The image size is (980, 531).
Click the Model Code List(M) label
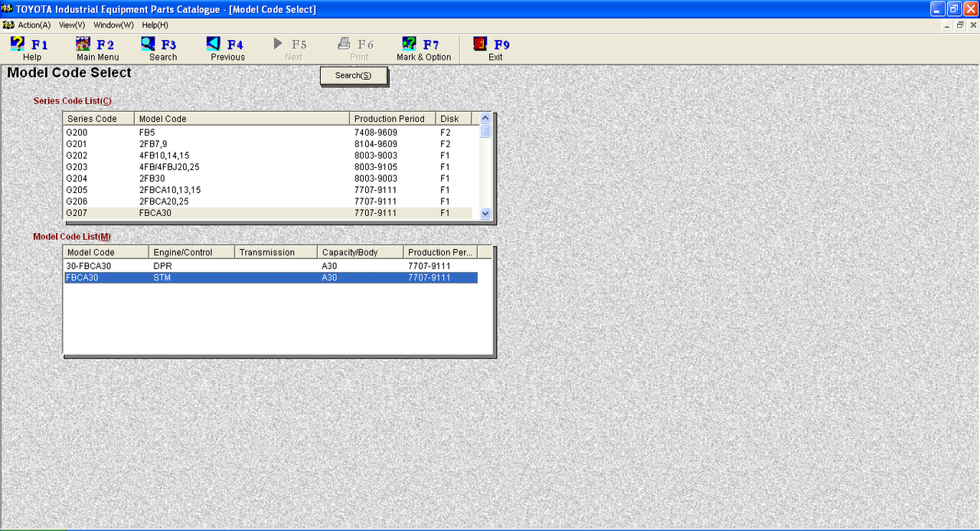(72, 237)
